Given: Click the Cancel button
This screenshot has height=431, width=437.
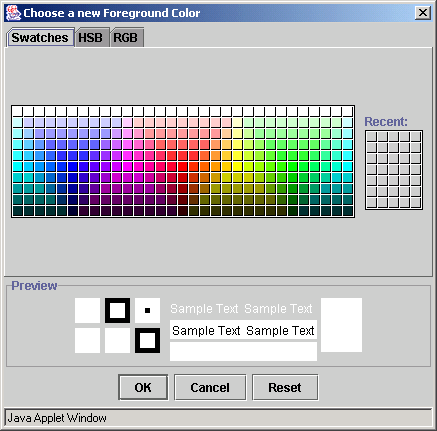Looking at the screenshot, I should (210, 387).
